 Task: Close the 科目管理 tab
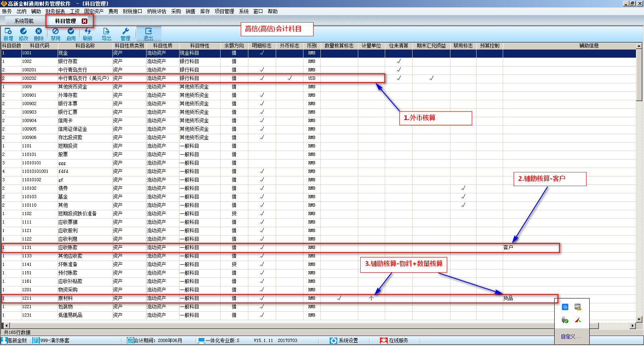click(85, 21)
